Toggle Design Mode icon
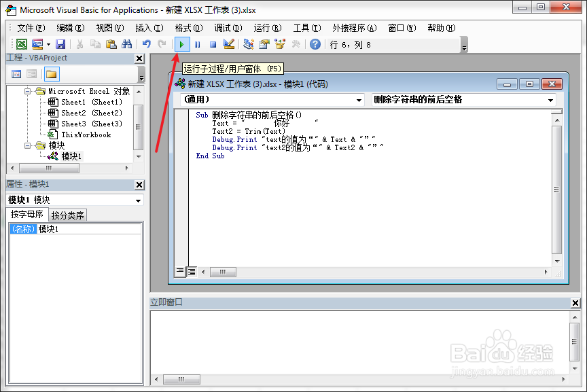This screenshot has height=392, width=587. click(229, 44)
